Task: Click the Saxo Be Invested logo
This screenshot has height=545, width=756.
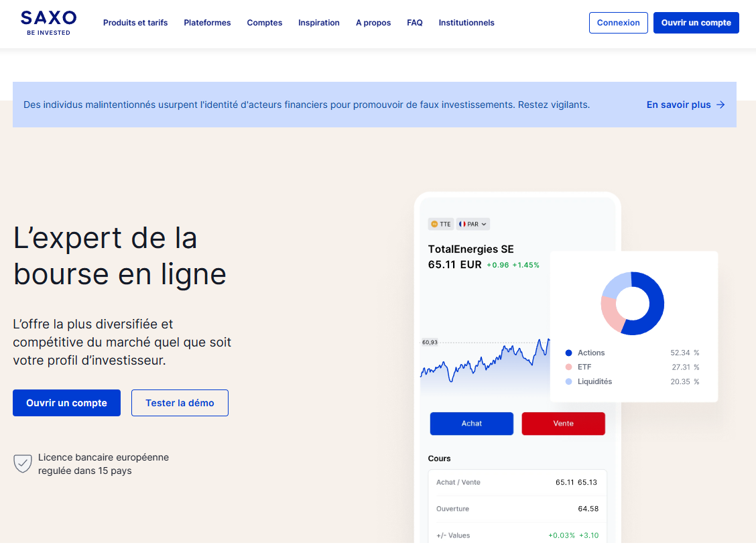Action: click(48, 23)
